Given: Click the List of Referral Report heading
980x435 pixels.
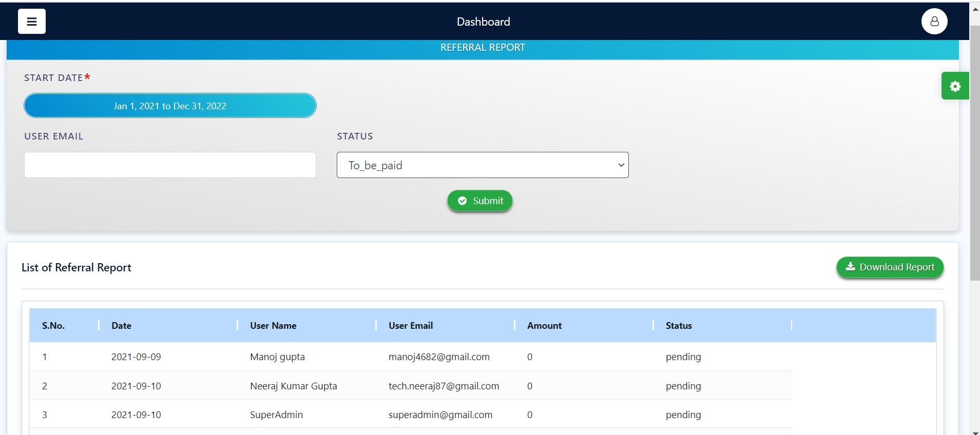Looking at the screenshot, I should pyautogui.click(x=76, y=267).
